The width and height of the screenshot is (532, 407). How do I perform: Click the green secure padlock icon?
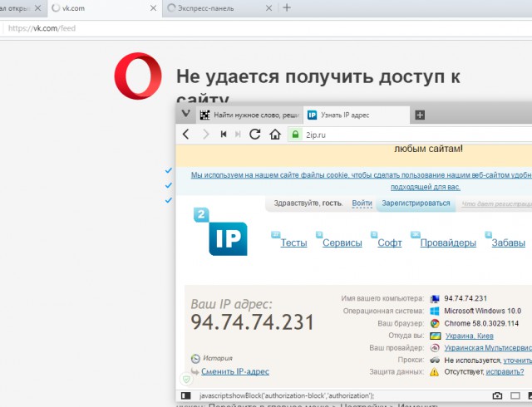(x=295, y=135)
